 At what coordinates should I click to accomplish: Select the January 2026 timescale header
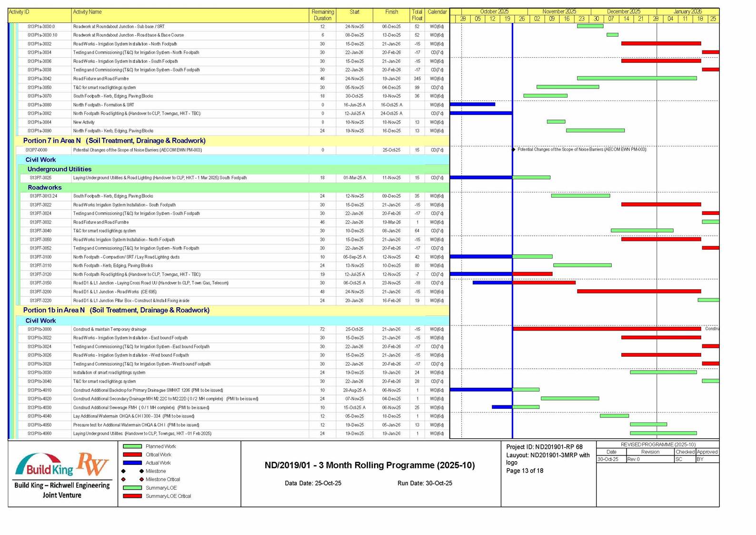(687, 11)
